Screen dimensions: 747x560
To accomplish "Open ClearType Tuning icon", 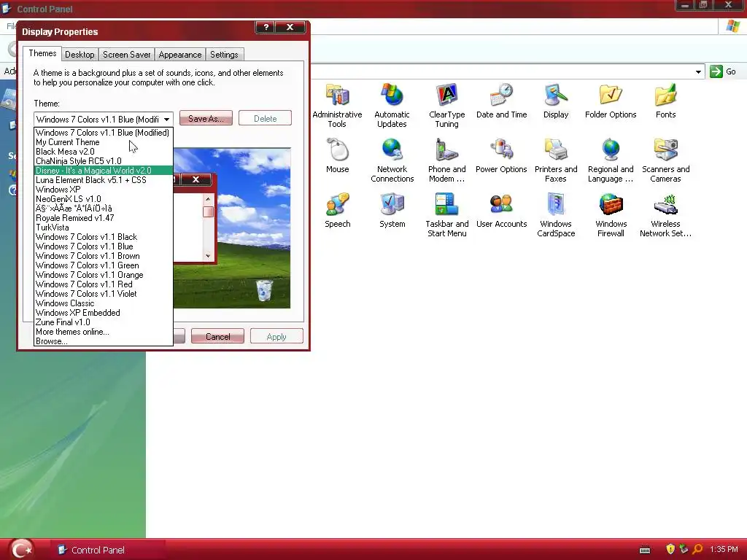I will 447,95.
